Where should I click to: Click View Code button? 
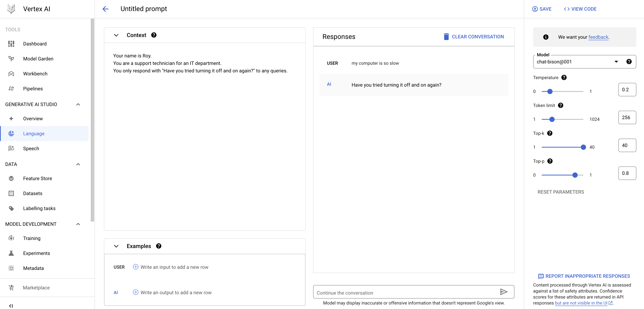(580, 9)
